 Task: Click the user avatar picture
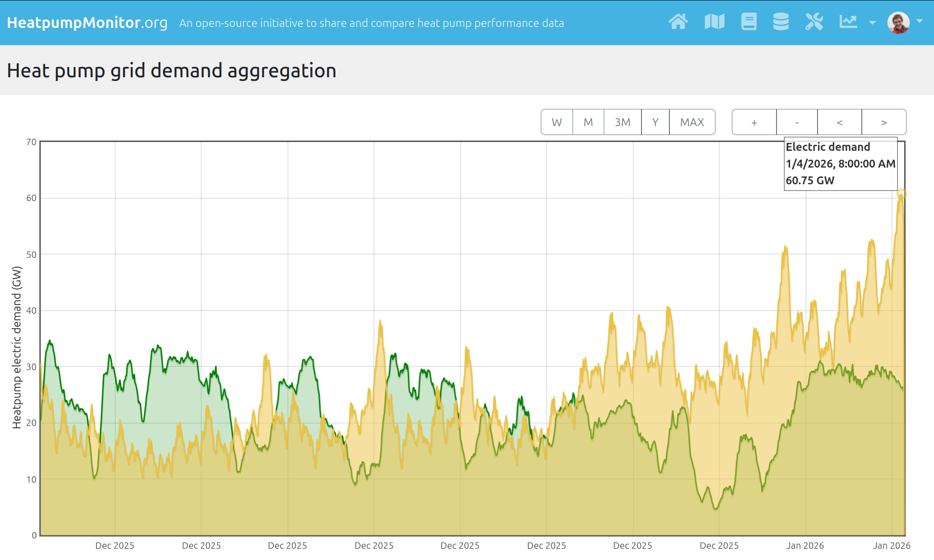pos(898,22)
